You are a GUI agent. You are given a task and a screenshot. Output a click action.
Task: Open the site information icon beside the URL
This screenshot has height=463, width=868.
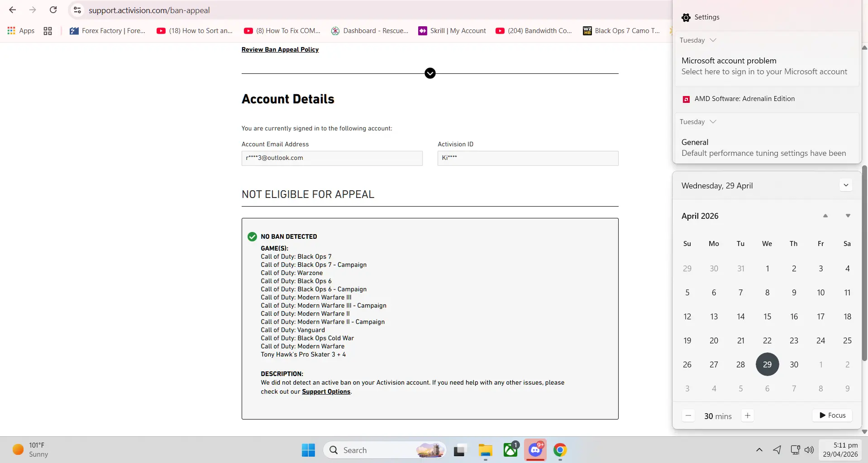77,10
